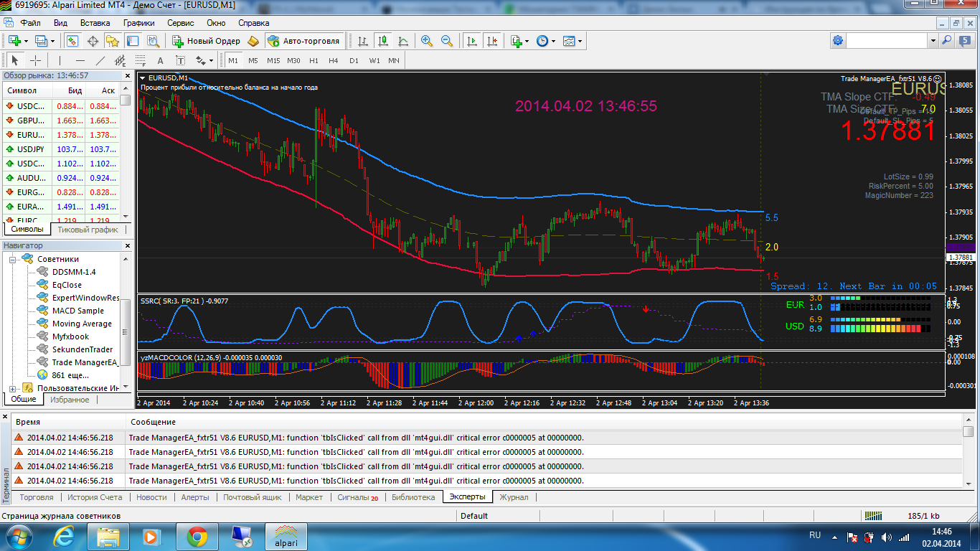This screenshot has width=980, height=551.
Task: Click the globe icon beside 861 еще...
Action: (x=42, y=375)
